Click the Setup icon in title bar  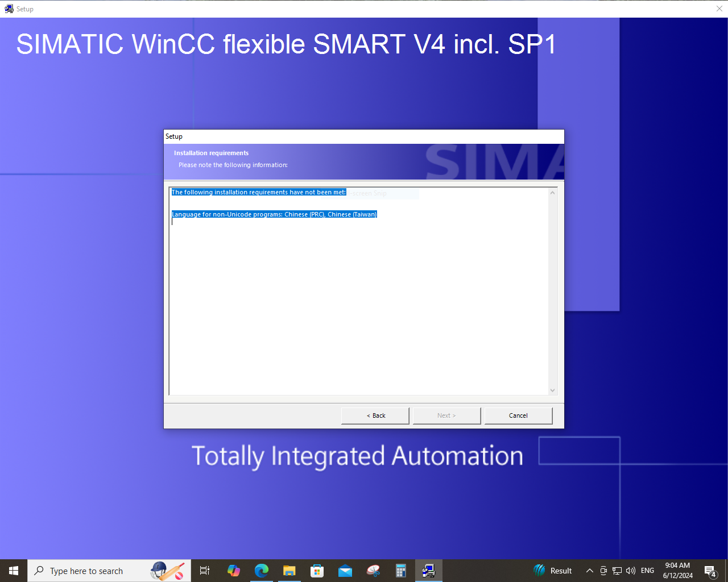9,9
